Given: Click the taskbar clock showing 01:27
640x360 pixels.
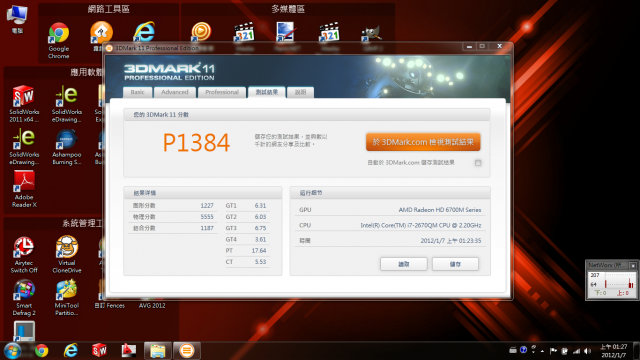Looking at the screenshot, I should point(613,351).
